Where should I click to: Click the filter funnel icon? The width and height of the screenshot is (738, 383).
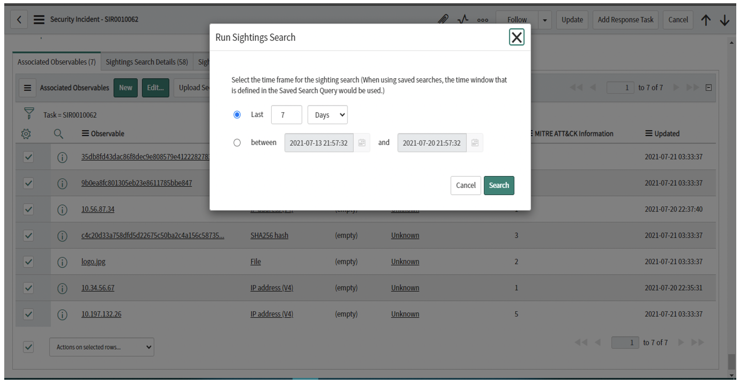click(x=29, y=113)
